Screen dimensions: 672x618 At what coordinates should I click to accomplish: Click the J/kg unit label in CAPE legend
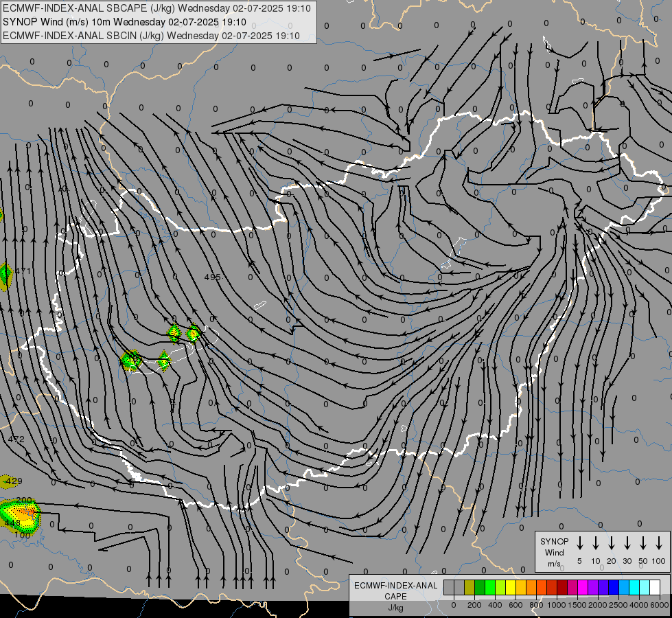click(395, 608)
